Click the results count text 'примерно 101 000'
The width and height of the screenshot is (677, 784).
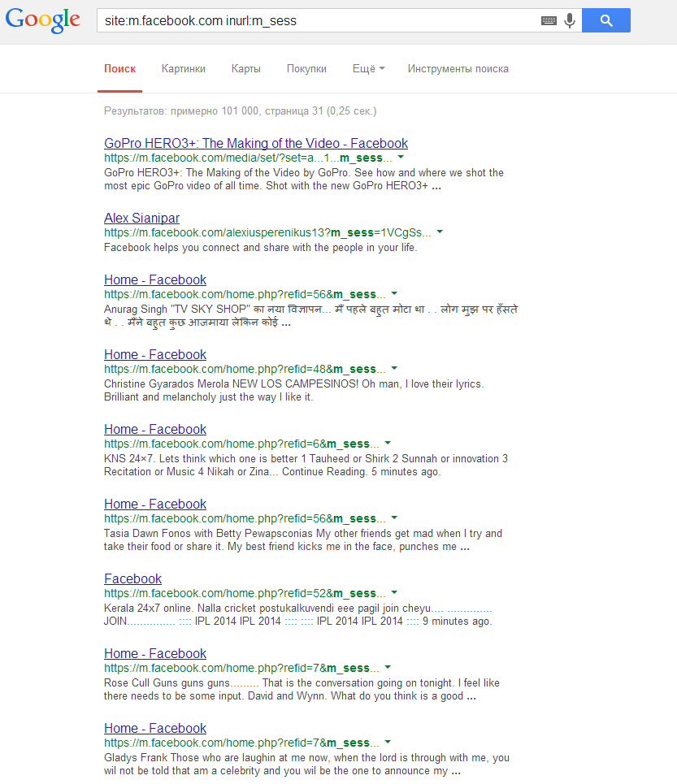215,111
